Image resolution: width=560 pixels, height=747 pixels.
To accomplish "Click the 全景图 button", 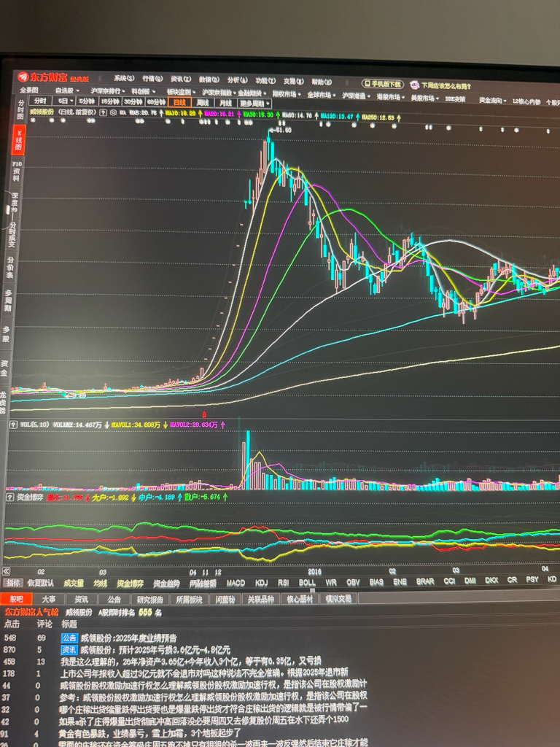I will [x=29, y=90].
